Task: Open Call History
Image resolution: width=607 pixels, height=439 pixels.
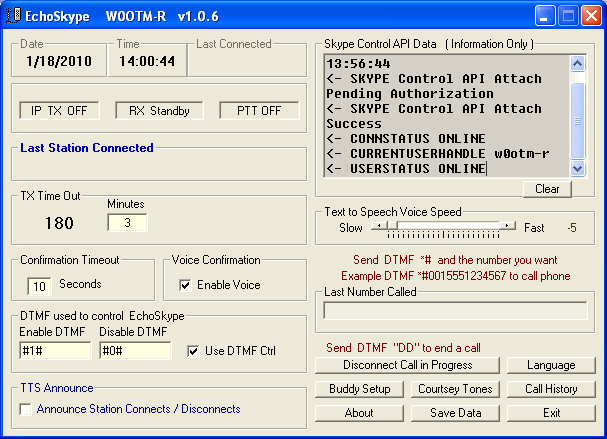Action: tap(551, 389)
